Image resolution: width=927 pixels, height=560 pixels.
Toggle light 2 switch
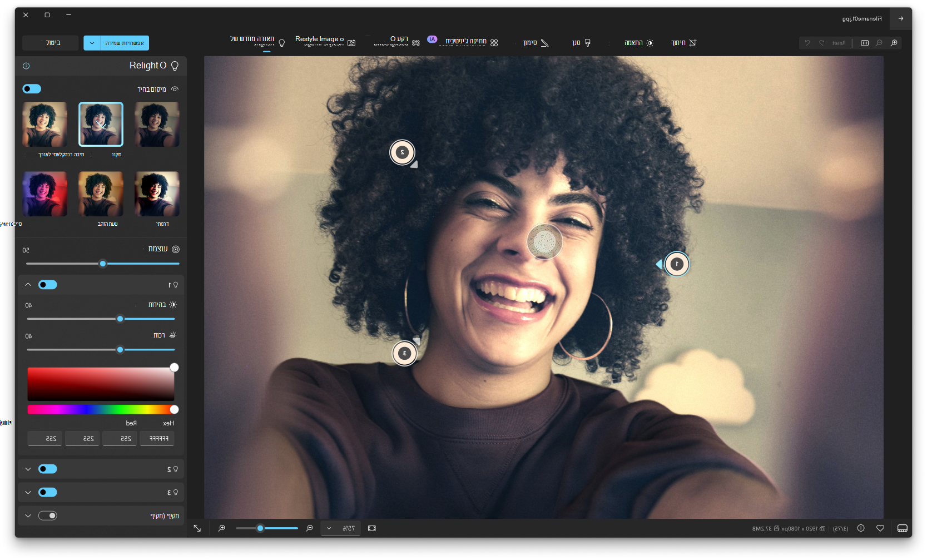(x=48, y=469)
